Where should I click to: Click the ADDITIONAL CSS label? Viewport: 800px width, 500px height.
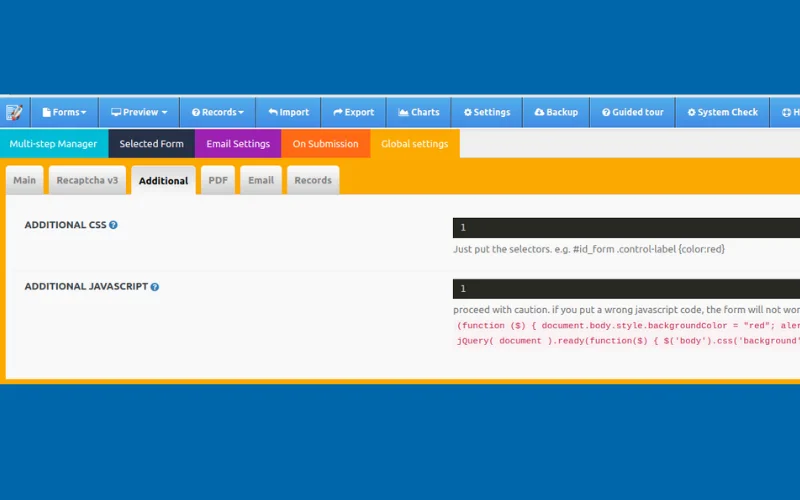(65, 225)
